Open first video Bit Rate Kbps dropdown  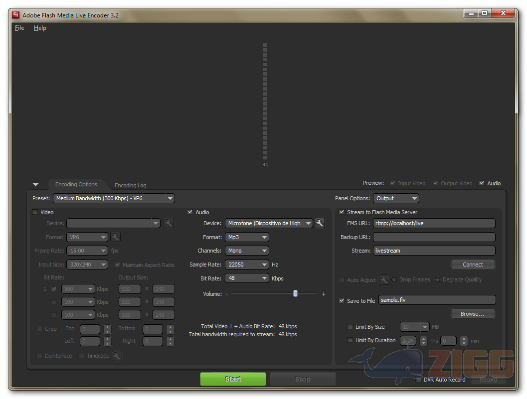click(x=78, y=289)
